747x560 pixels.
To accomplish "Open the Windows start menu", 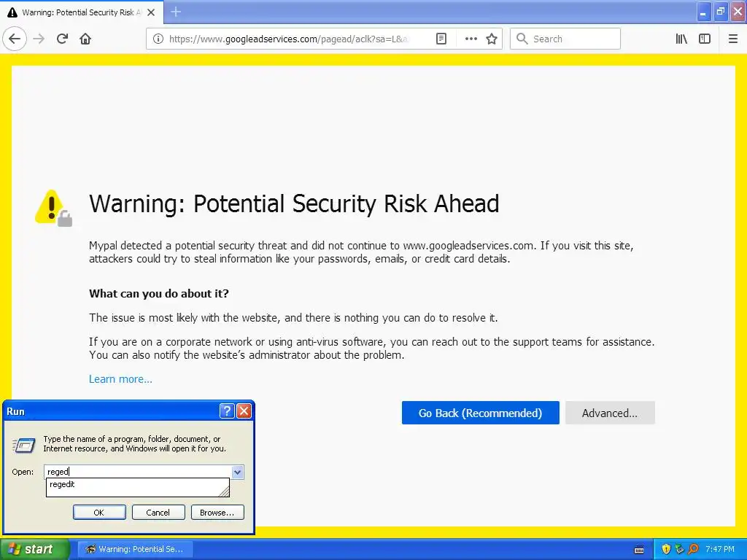I will (35, 549).
